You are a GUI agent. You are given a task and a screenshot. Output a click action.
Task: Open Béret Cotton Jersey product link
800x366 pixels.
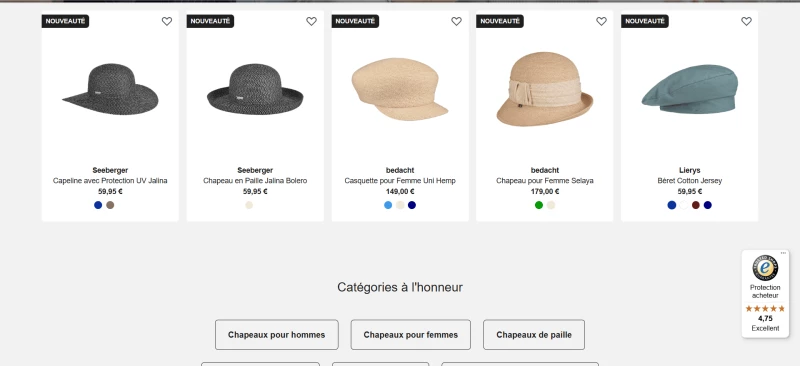point(690,181)
